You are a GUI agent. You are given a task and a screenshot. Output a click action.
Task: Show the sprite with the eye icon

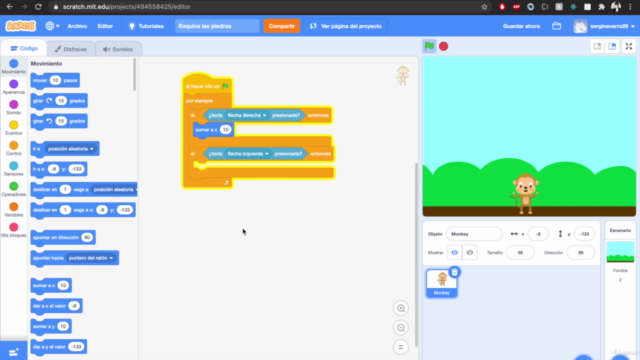pyautogui.click(x=454, y=253)
